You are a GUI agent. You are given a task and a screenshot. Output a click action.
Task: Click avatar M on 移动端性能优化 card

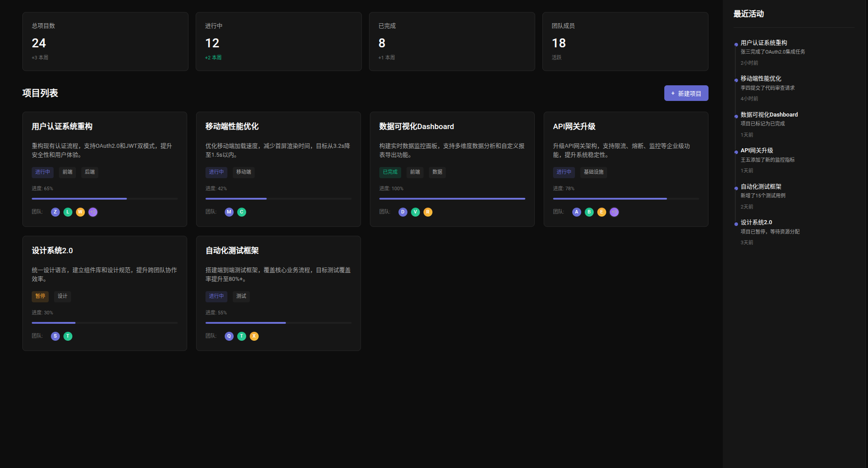pos(229,212)
